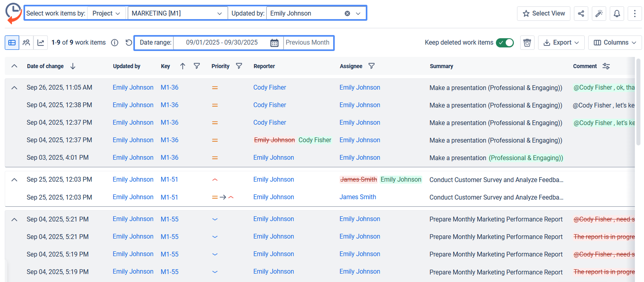Open the Export dropdown

pyautogui.click(x=561, y=43)
